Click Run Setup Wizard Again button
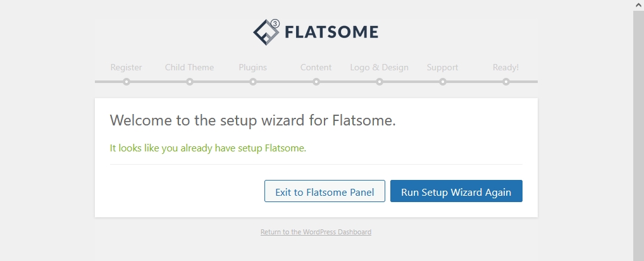Screen dimensions: 644x261 456,191
